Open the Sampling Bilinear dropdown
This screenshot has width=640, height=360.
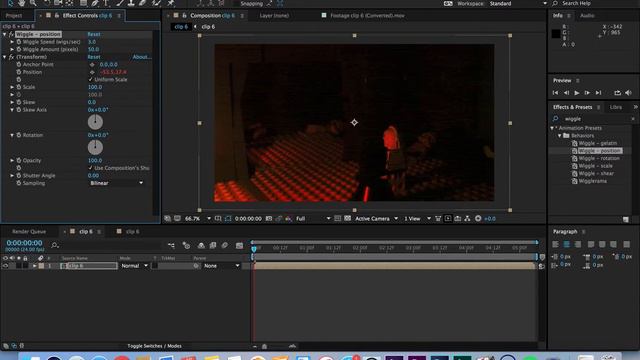tap(117, 183)
